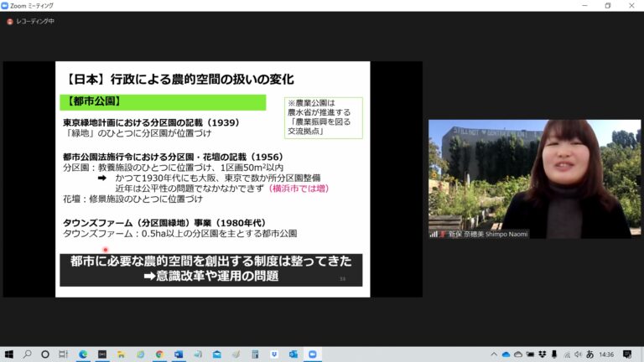Image resolution: width=644 pixels, height=362 pixels.
Task: Open the Wi-Fi network tray icon
Action: 567,354
